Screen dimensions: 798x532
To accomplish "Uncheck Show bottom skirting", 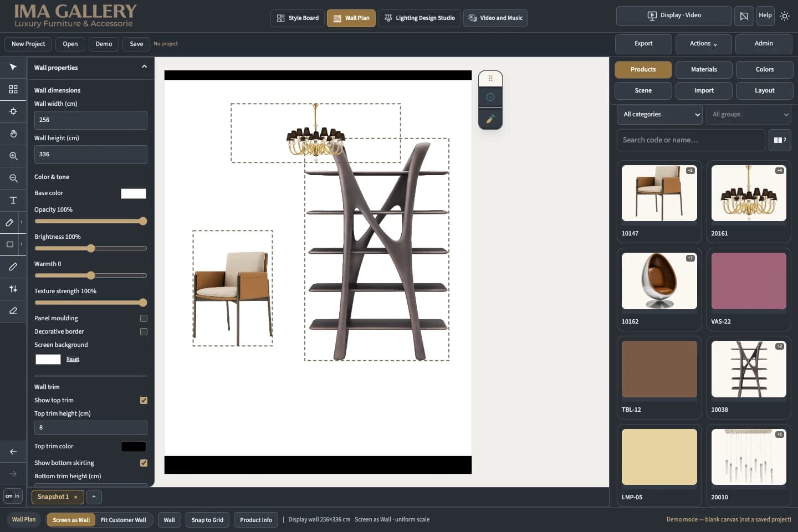I will click(144, 463).
